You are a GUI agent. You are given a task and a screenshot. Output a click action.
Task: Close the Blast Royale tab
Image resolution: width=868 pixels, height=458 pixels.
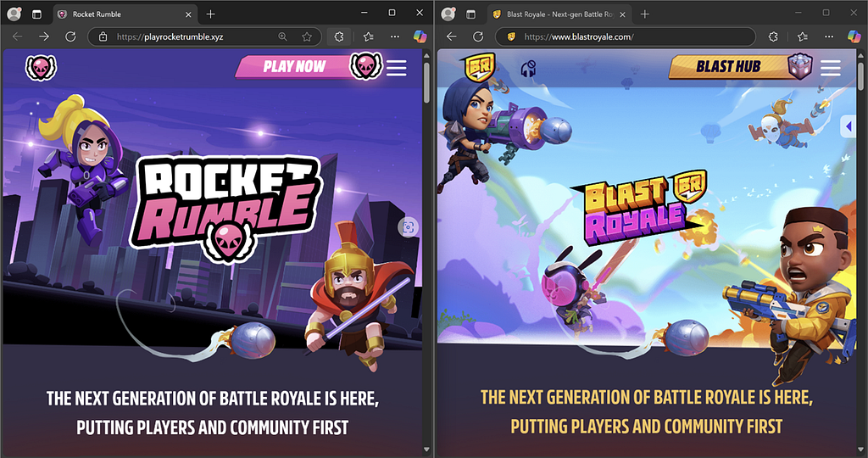click(622, 14)
